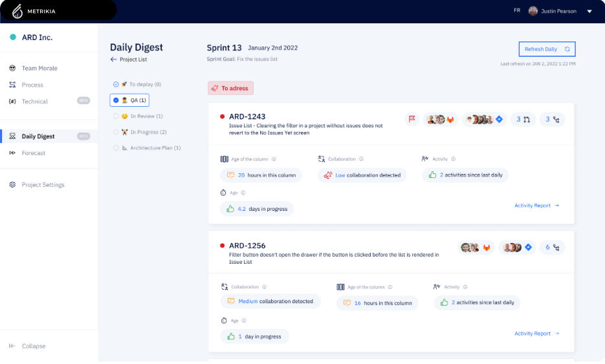Click the info icon beside Collaboration in ARD-1243
Screen dimensions: 605x364
pos(361,159)
